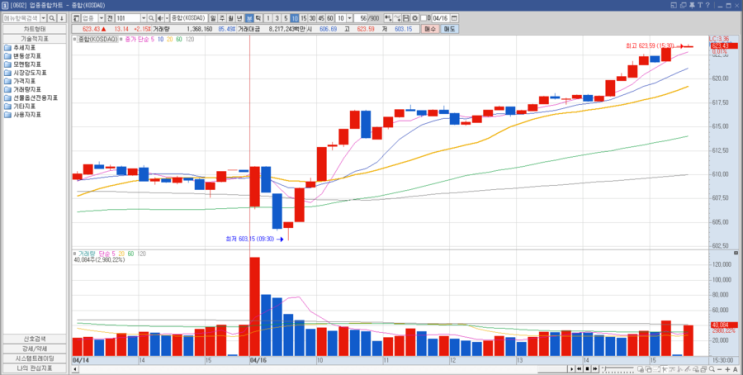Click the blue 매도 sell button
The width and height of the screenshot is (743, 375).
pyautogui.click(x=450, y=29)
